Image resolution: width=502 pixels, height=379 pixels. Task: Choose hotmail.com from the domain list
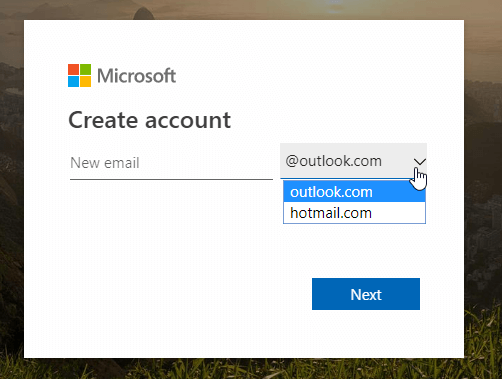354,213
